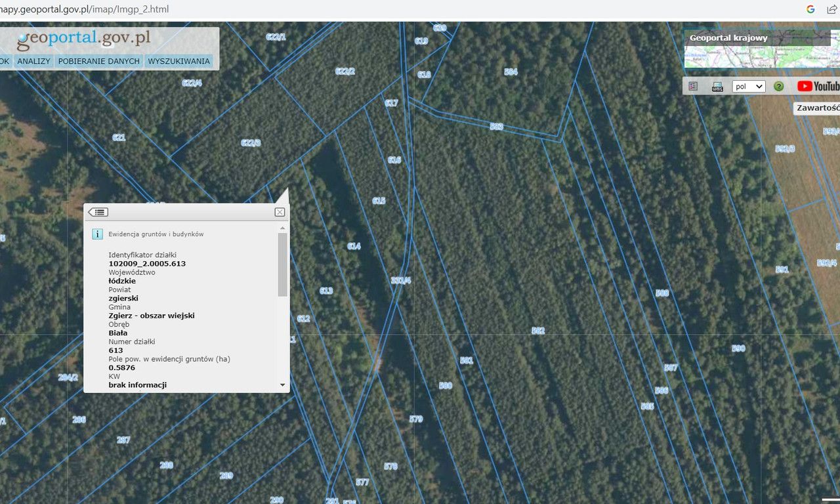
Task: Click parcel label 590 on the map
Action: (x=738, y=348)
